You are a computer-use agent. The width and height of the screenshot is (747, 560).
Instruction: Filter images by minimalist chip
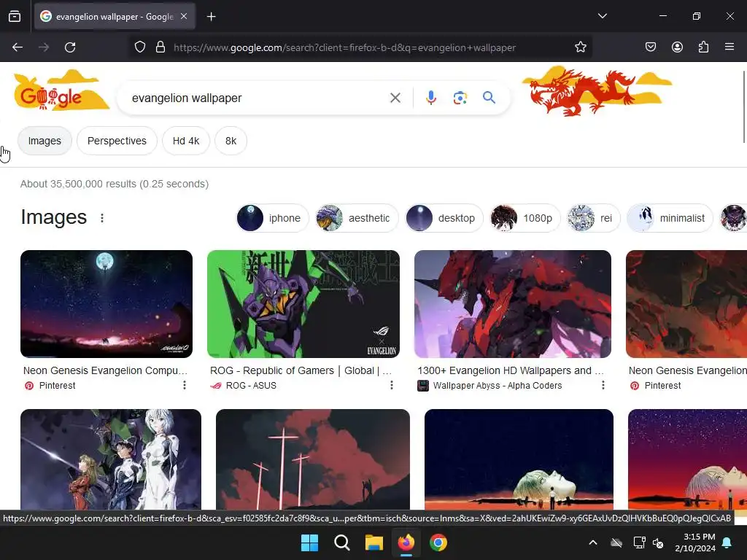click(x=670, y=218)
